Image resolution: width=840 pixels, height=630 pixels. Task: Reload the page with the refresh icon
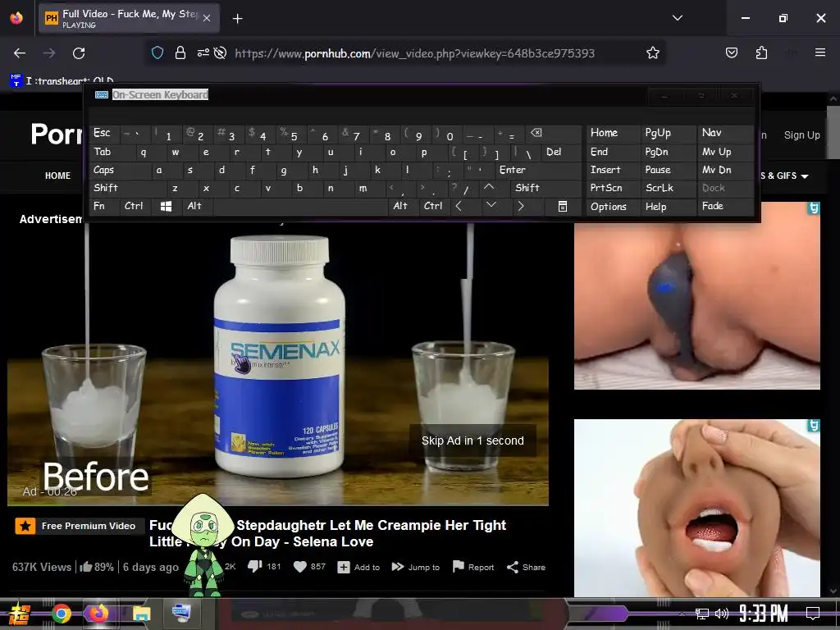(79, 53)
